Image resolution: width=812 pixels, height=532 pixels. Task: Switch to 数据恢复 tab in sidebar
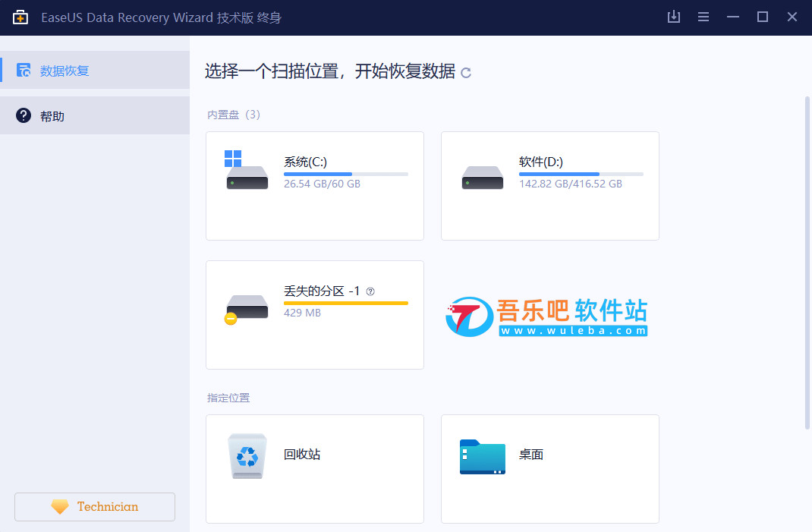coord(95,70)
